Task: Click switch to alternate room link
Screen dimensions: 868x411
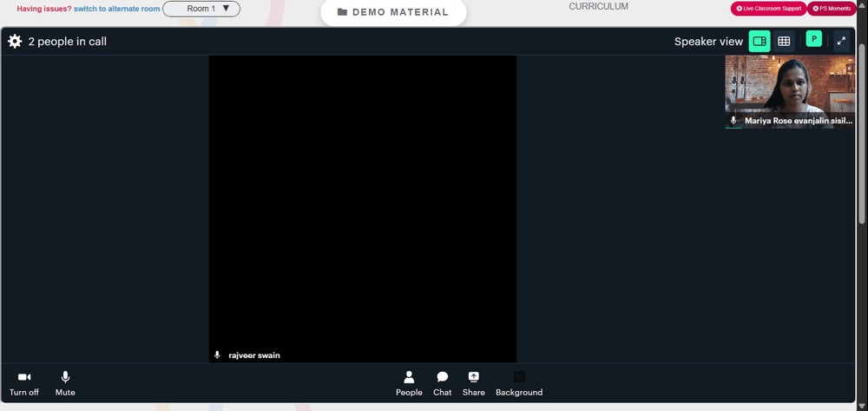Action: (117, 9)
